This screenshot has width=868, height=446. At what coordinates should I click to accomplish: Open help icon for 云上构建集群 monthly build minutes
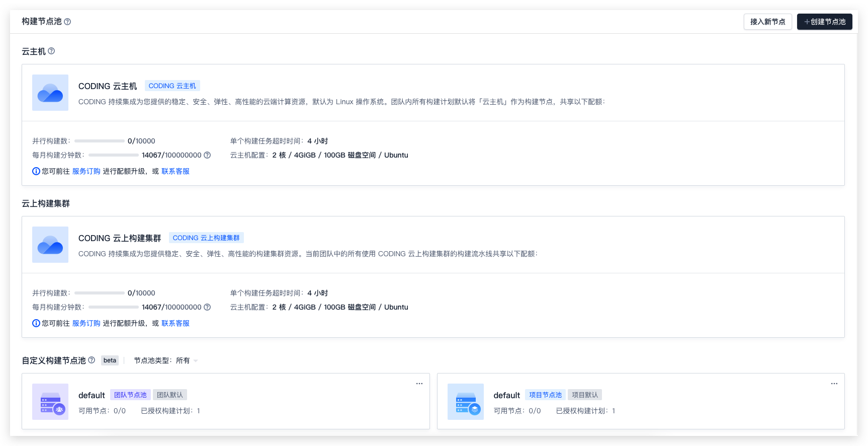point(207,307)
